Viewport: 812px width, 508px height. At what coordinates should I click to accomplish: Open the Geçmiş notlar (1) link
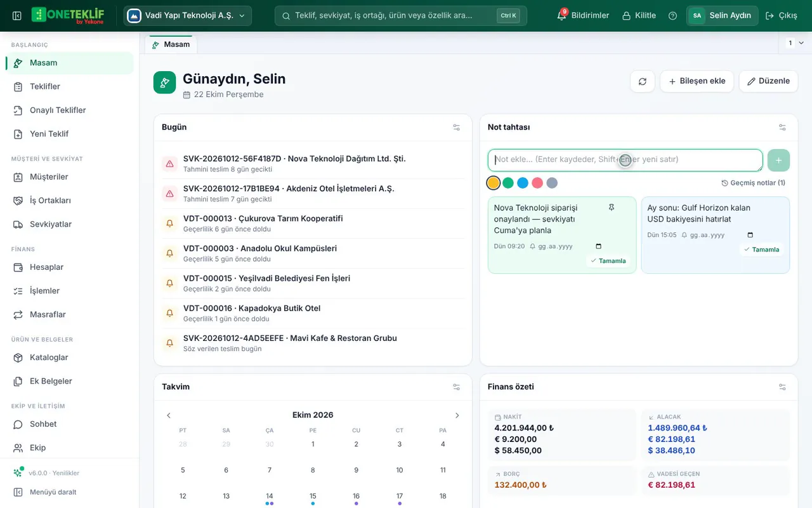tap(753, 183)
